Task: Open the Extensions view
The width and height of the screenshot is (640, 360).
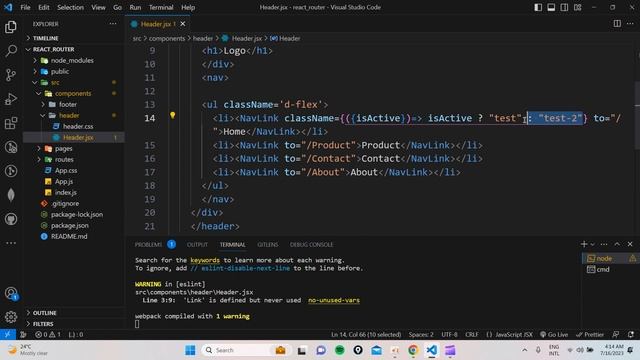Action: pyautogui.click(x=11, y=123)
